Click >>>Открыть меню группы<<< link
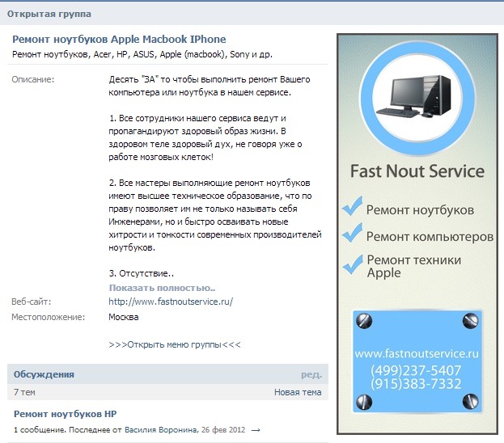The image size is (504, 443). click(x=175, y=344)
